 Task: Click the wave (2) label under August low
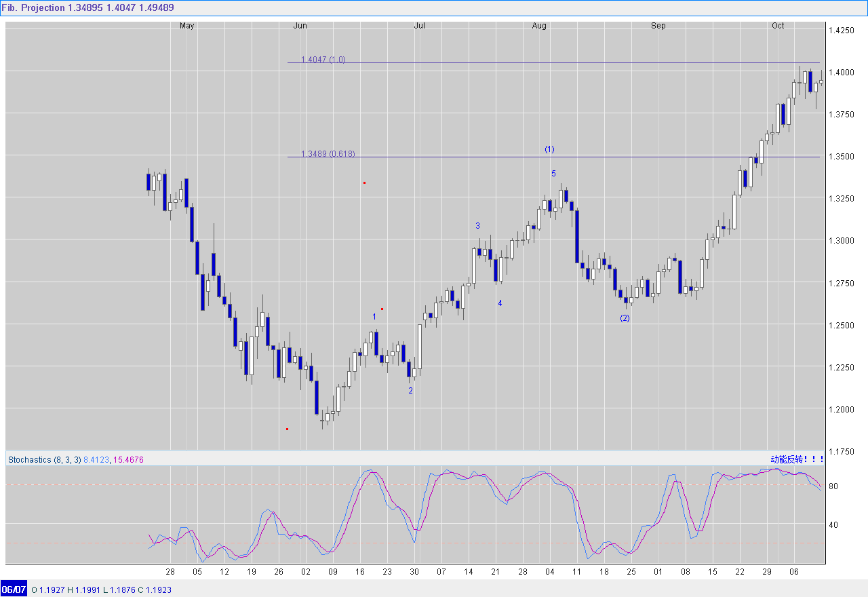625,318
